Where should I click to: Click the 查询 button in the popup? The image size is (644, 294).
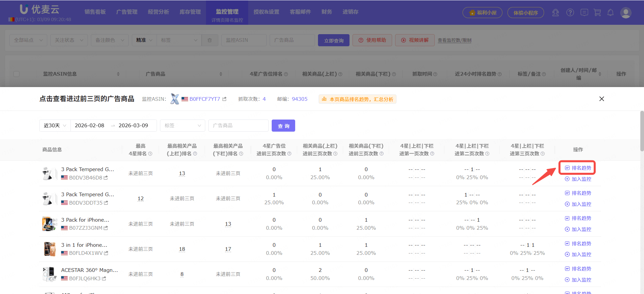283,126
